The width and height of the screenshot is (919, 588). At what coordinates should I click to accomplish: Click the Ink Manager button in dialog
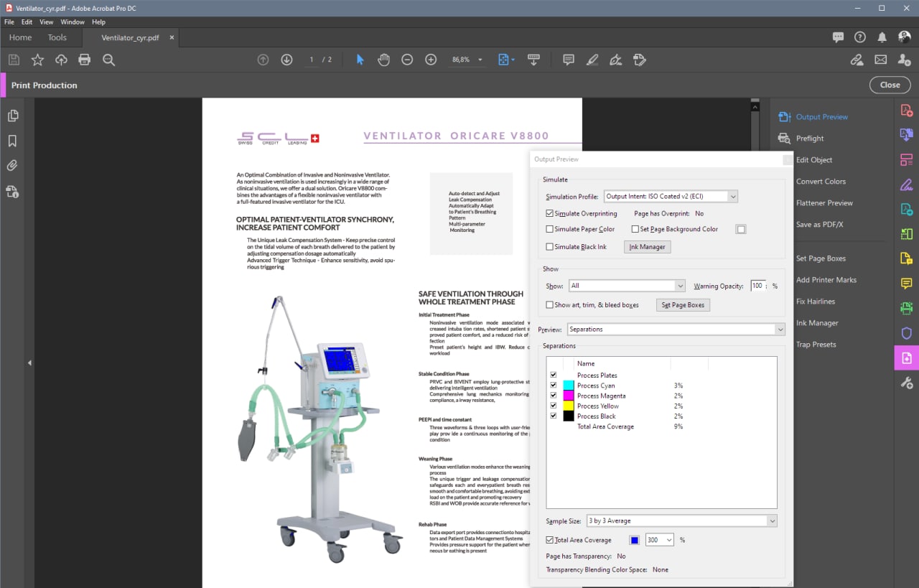pyautogui.click(x=647, y=247)
